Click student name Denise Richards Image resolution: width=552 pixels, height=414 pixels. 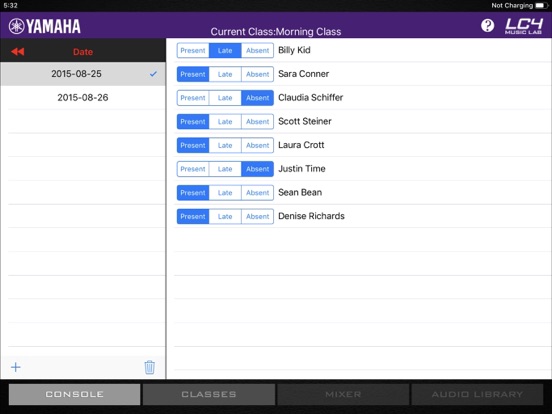(311, 216)
